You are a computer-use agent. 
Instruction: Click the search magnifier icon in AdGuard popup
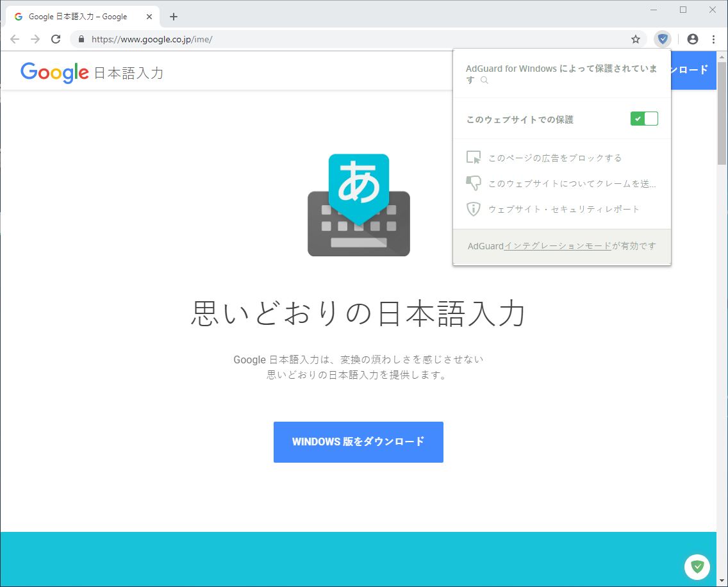pyautogui.click(x=484, y=80)
